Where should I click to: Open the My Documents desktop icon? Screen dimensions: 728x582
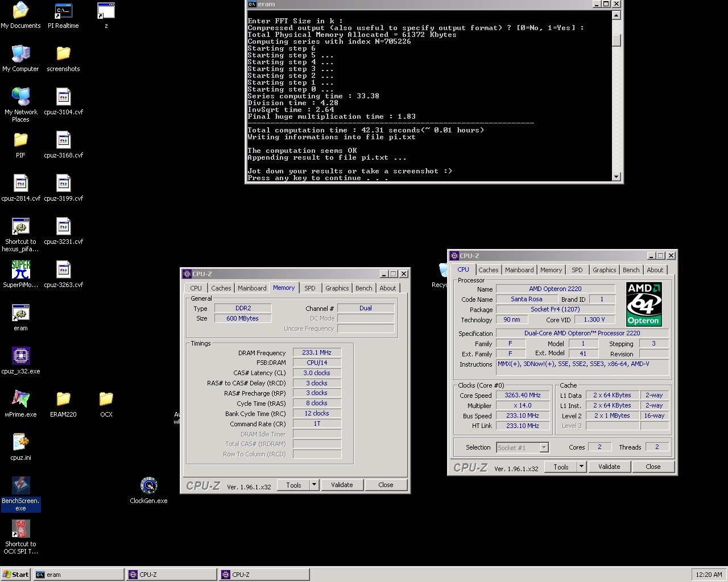click(20, 15)
